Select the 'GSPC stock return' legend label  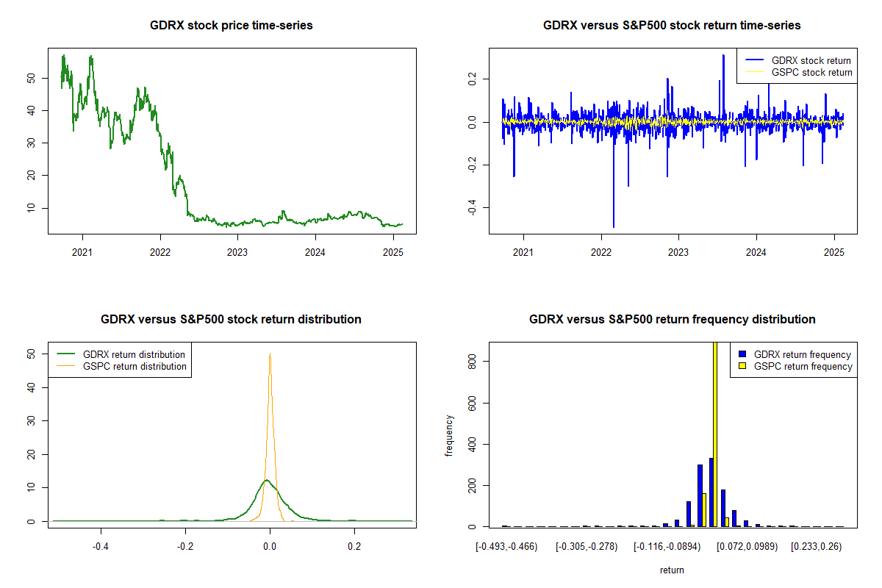click(x=811, y=73)
